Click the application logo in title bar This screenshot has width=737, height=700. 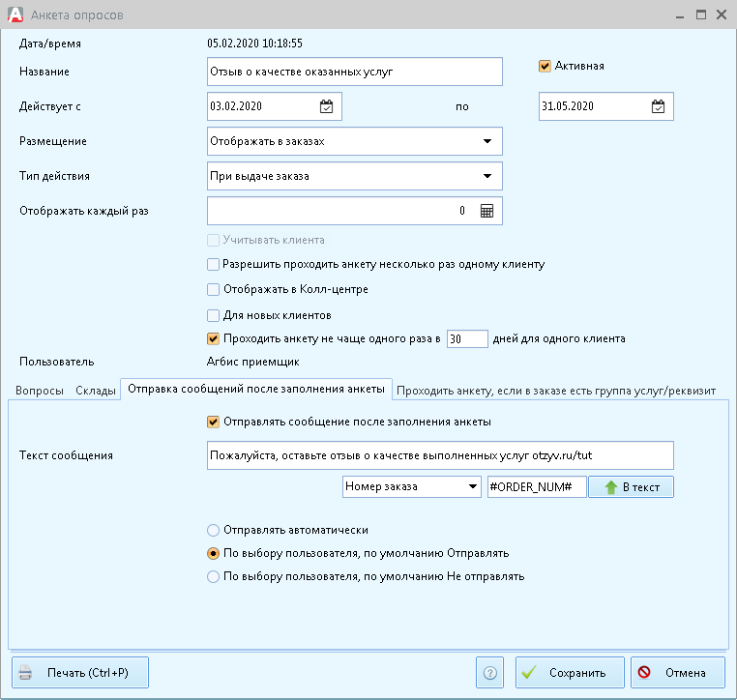tap(15, 15)
